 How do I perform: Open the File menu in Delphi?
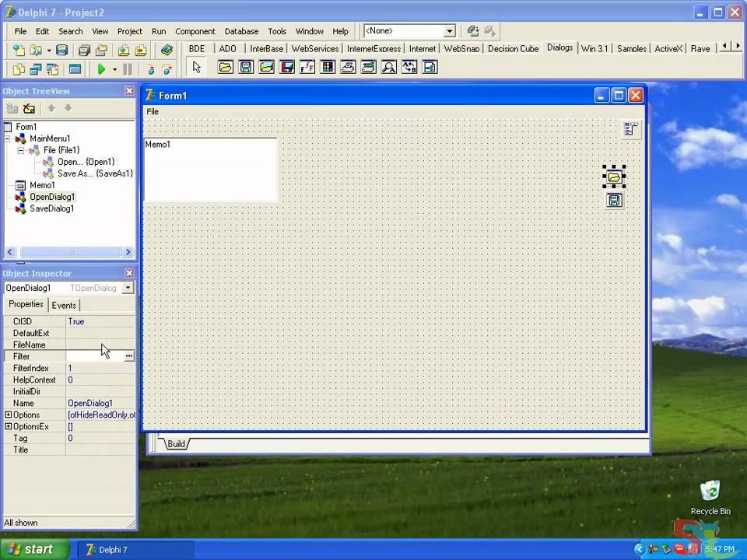(20, 31)
